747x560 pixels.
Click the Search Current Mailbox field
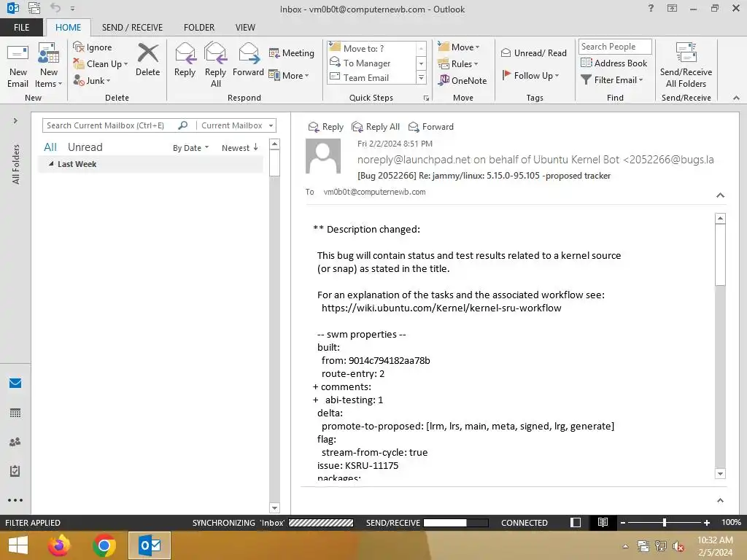click(109, 125)
